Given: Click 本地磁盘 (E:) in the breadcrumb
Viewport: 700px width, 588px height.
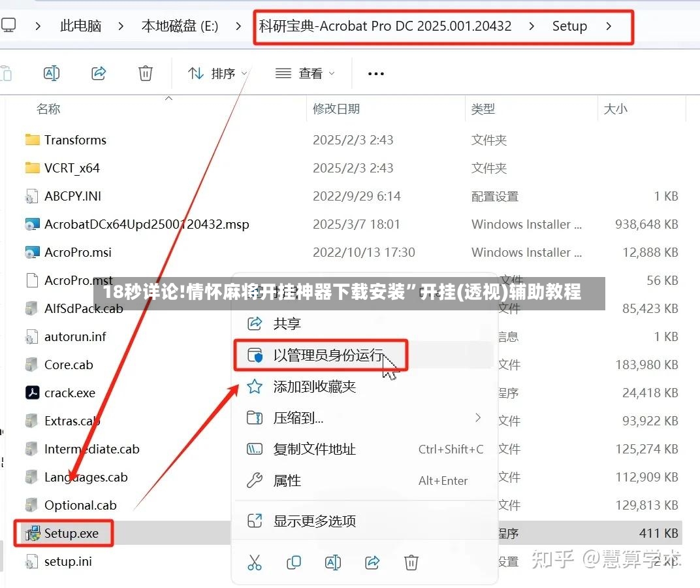Looking at the screenshot, I should (x=180, y=26).
